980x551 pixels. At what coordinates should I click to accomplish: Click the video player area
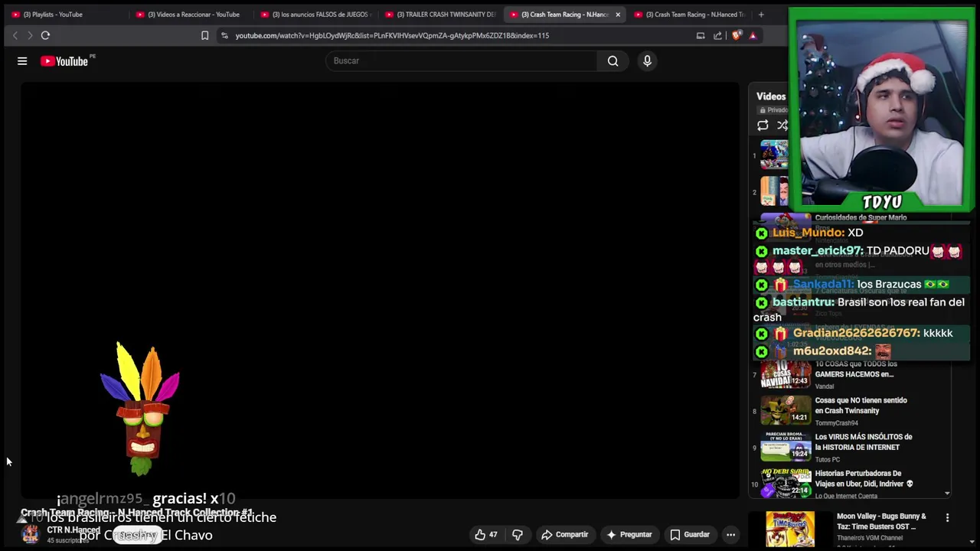(381, 291)
